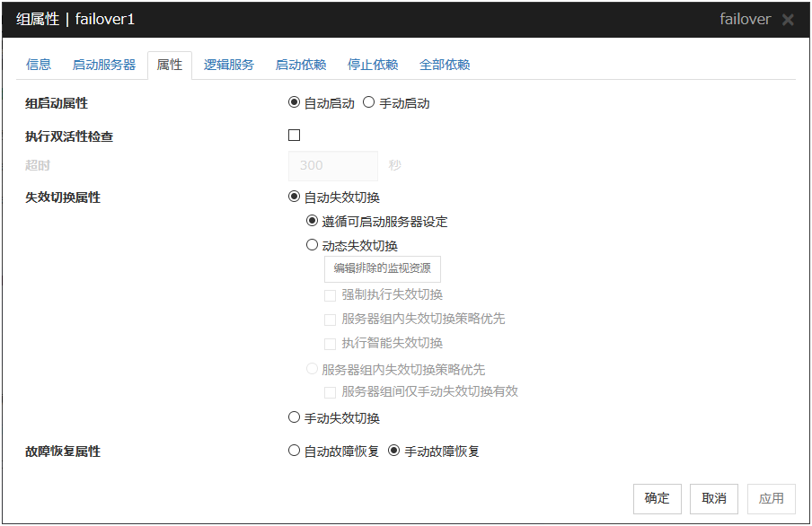Switch to the 信息 tab

click(39, 65)
